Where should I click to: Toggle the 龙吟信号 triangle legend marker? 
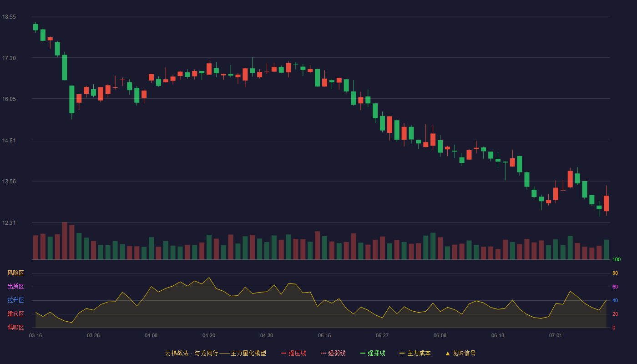pos(448,353)
